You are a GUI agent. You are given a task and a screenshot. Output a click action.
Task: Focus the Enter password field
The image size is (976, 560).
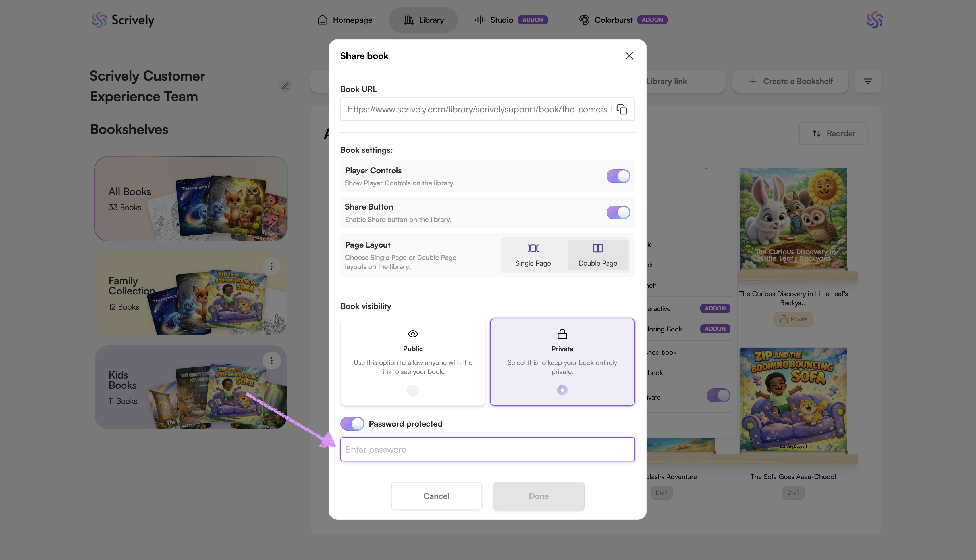tap(487, 449)
